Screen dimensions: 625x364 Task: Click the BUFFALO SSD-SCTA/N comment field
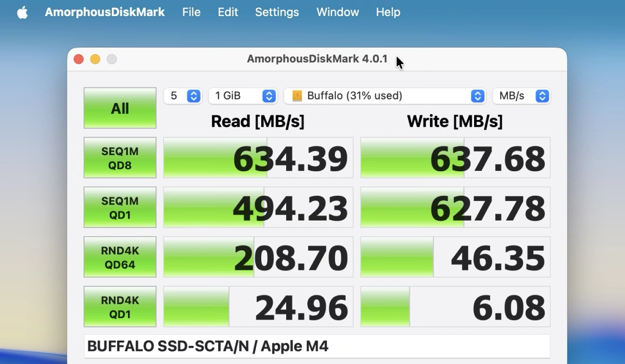[317, 346]
